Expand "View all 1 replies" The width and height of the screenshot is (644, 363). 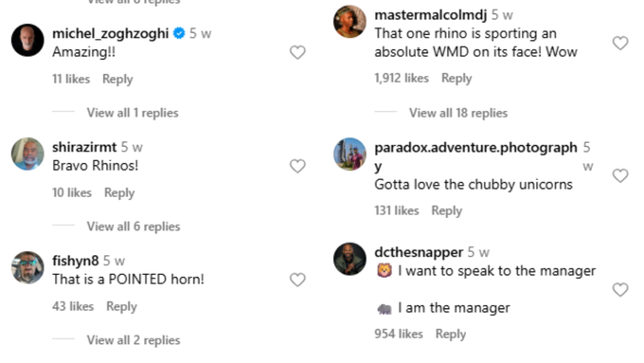click(x=133, y=113)
